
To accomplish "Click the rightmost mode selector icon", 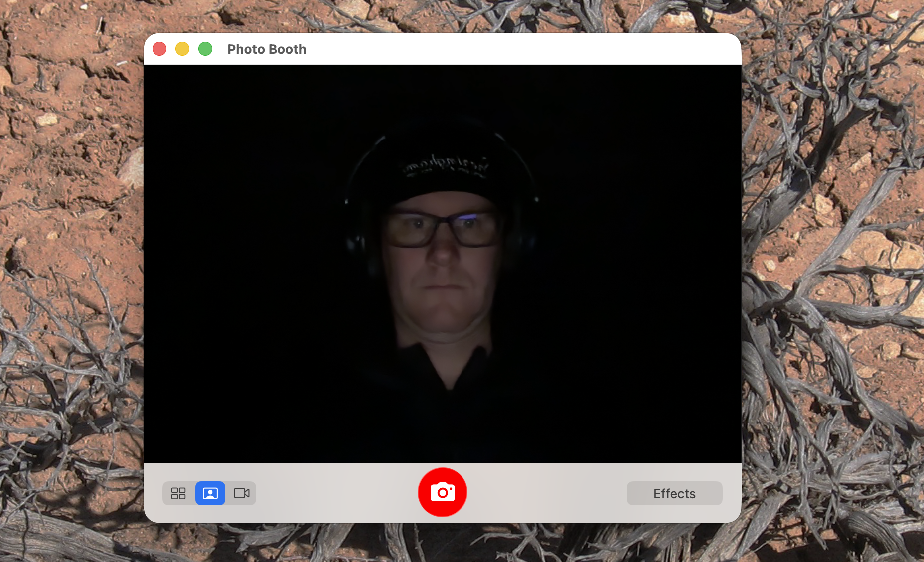I will tap(242, 493).
